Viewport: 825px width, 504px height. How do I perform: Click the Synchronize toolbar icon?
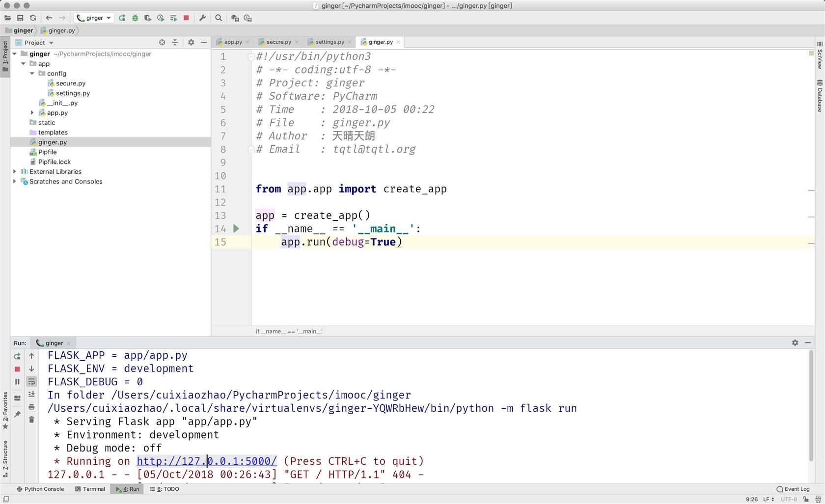pyautogui.click(x=33, y=18)
